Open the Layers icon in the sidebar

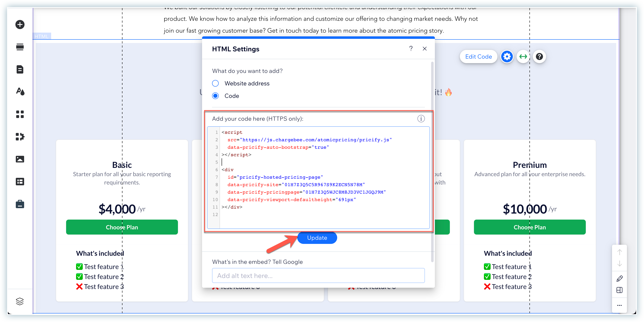(20, 301)
